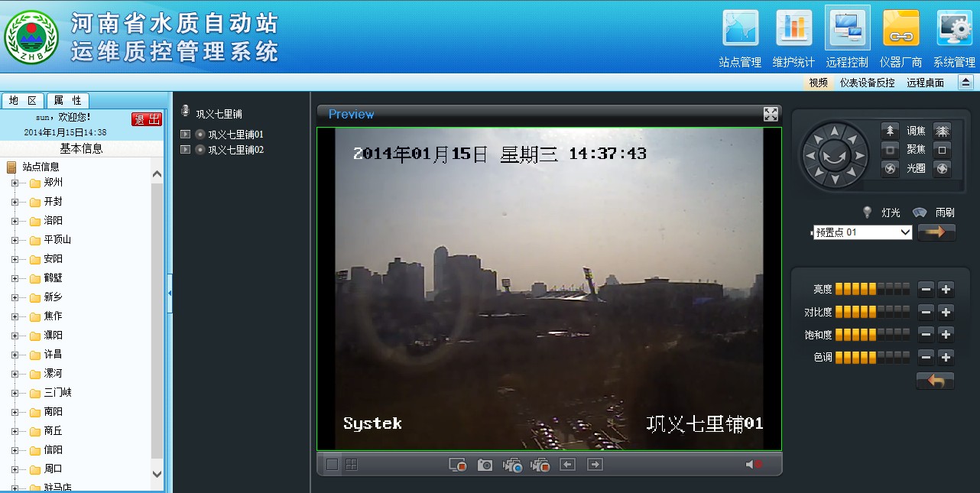
Task: Stop video recording
Action: click(540, 464)
